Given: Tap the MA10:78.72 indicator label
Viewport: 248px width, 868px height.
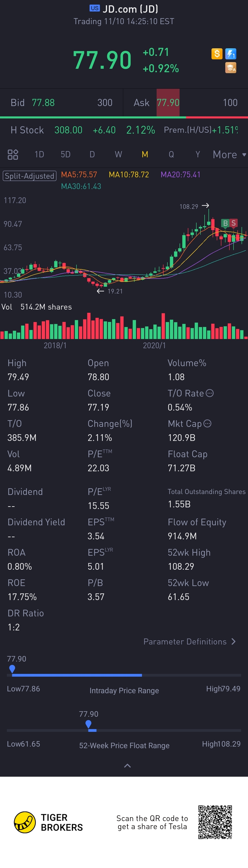Looking at the screenshot, I should (x=129, y=175).
